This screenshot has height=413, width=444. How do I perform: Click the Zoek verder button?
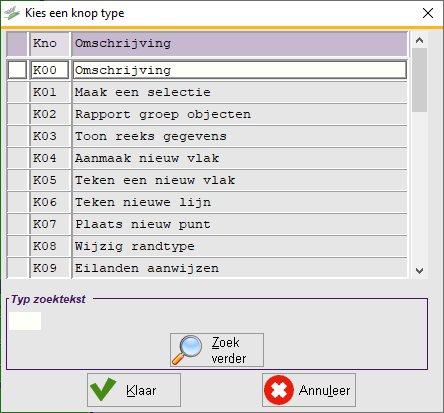(x=217, y=350)
